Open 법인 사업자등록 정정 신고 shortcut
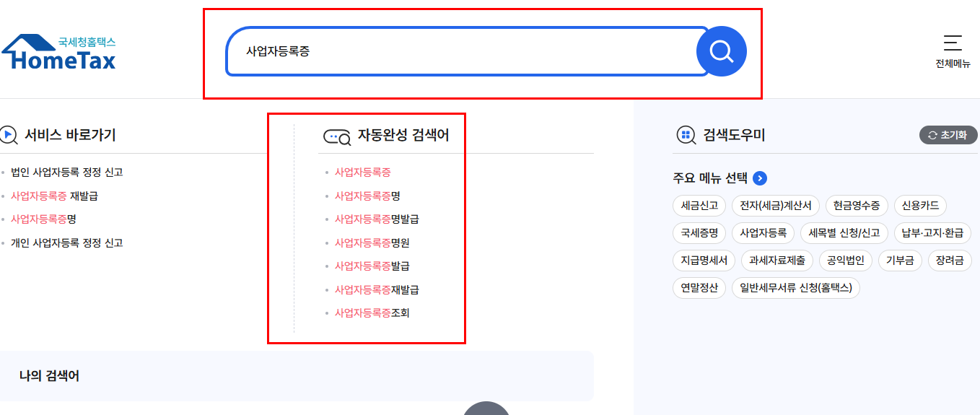The height and width of the screenshot is (415, 980). (67, 172)
